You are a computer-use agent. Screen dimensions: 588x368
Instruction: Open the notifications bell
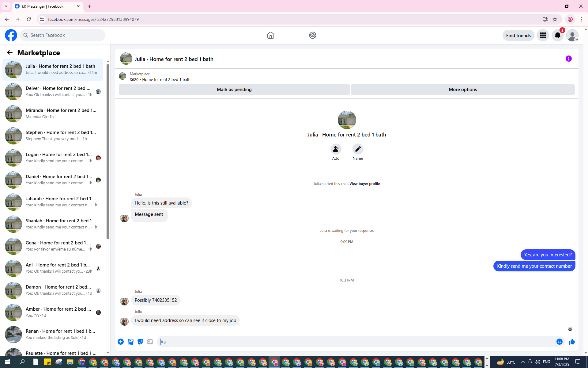point(557,35)
